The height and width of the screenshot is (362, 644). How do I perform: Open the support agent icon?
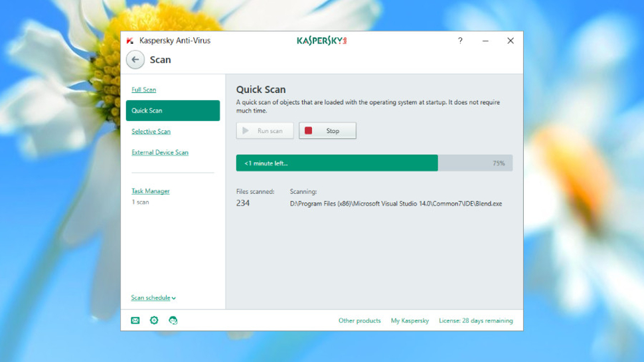coord(173,321)
